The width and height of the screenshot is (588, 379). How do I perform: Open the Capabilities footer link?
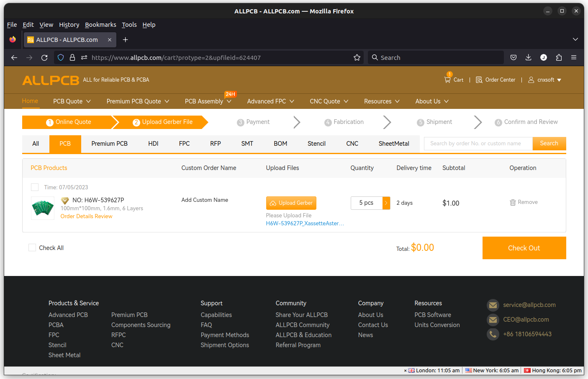coord(216,315)
